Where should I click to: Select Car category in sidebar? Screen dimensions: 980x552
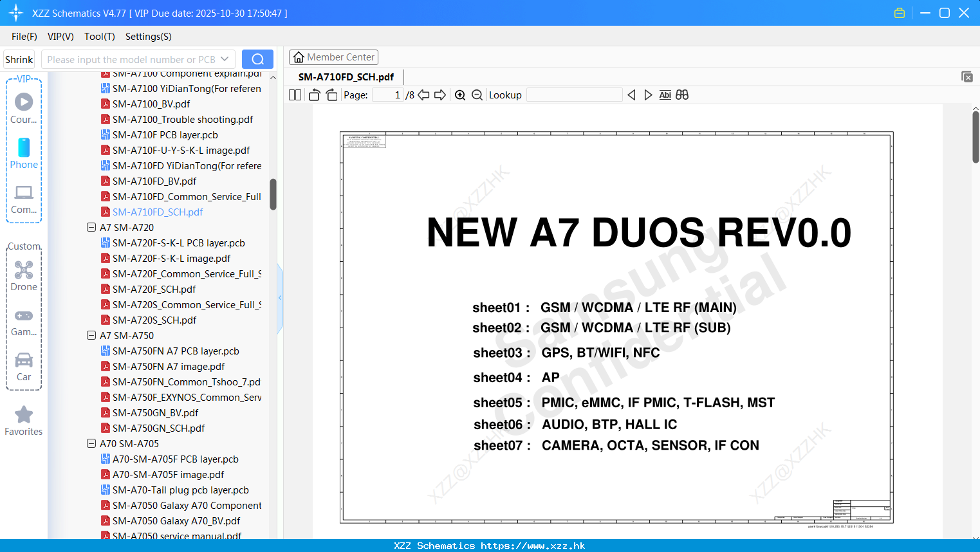click(x=24, y=367)
